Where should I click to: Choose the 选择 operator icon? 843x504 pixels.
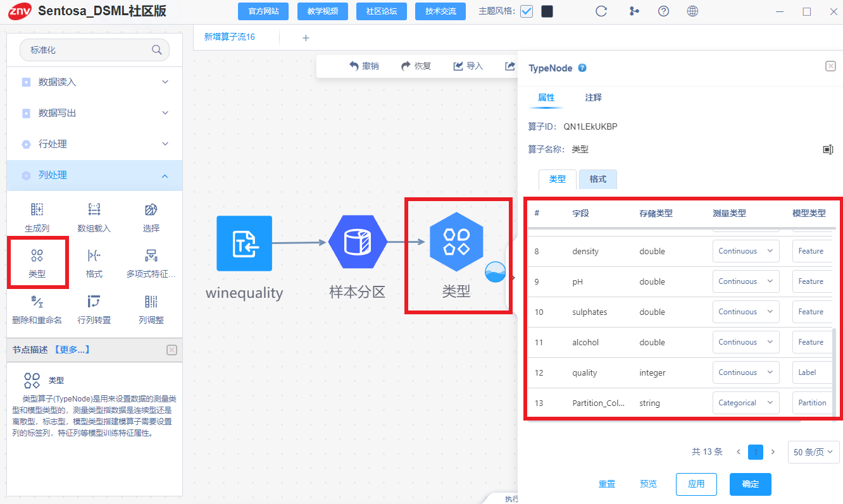[x=151, y=210]
